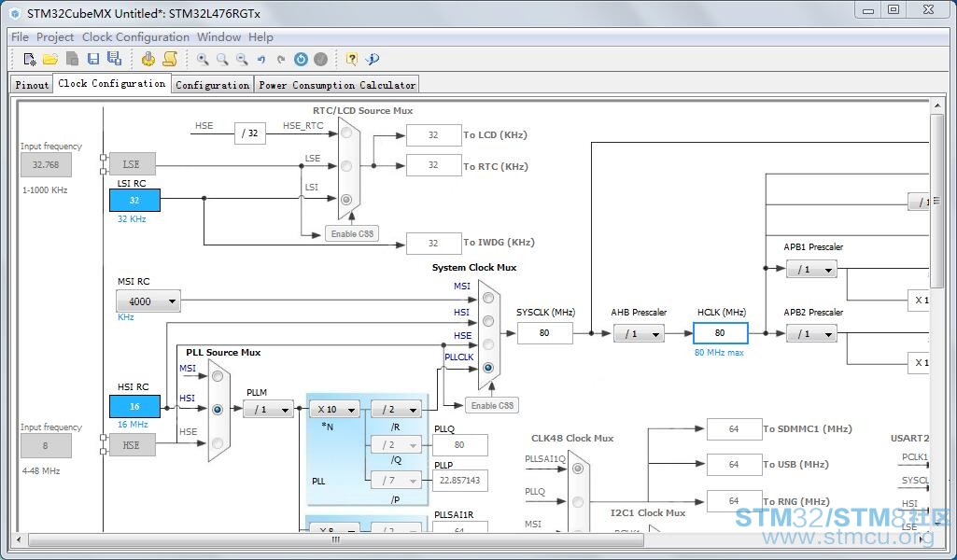The width and height of the screenshot is (957, 560).
Task: Click the LSI RC 32 block
Action: click(x=134, y=200)
